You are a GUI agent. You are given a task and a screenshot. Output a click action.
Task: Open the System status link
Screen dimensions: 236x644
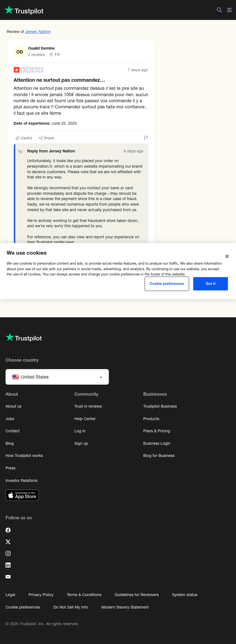coord(185,595)
